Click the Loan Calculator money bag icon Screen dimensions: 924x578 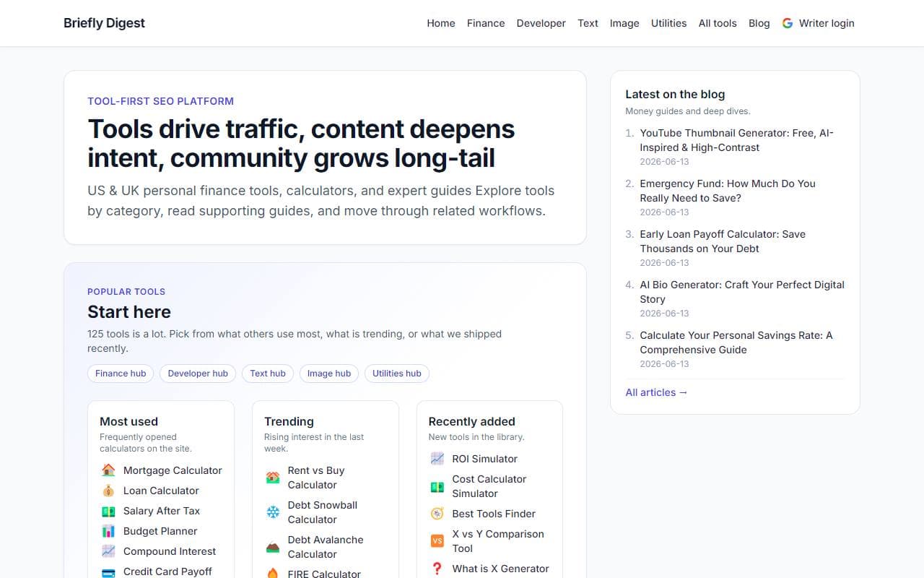(x=108, y=491)
